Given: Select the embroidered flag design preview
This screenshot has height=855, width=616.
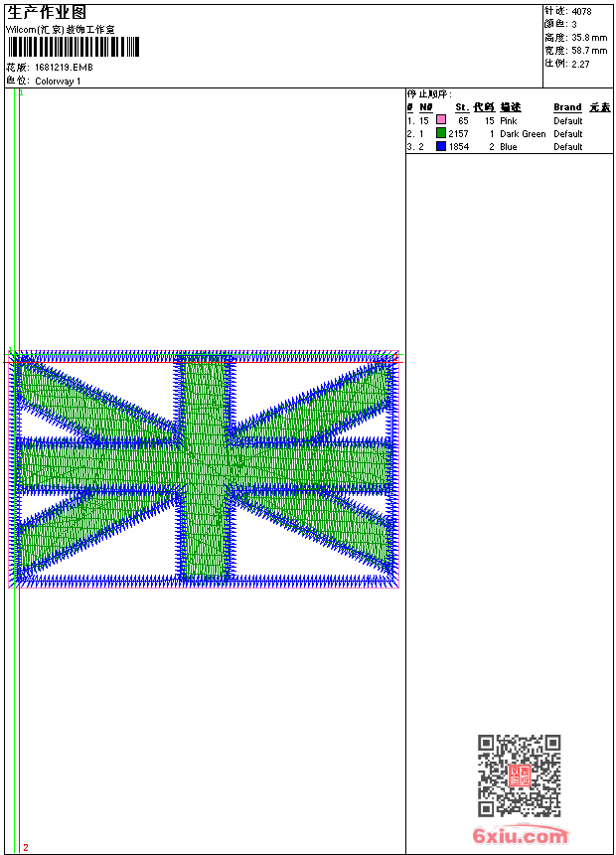Looking at the screenshot, I should [205, 469].
